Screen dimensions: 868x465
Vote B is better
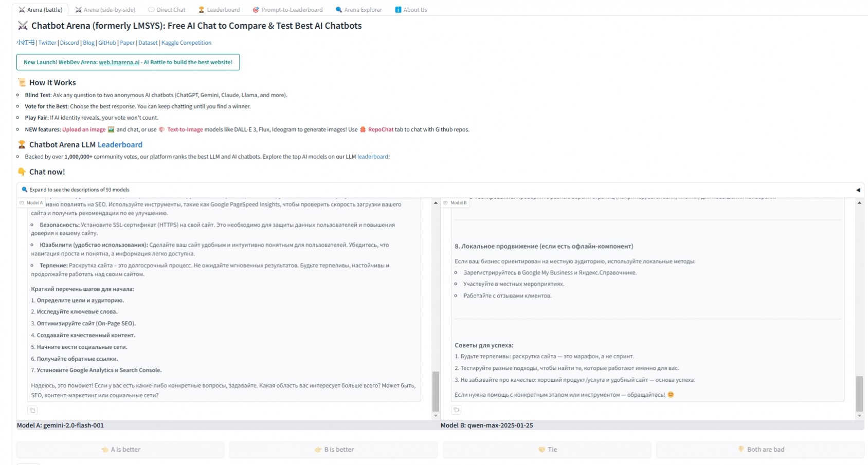[333, 450]
